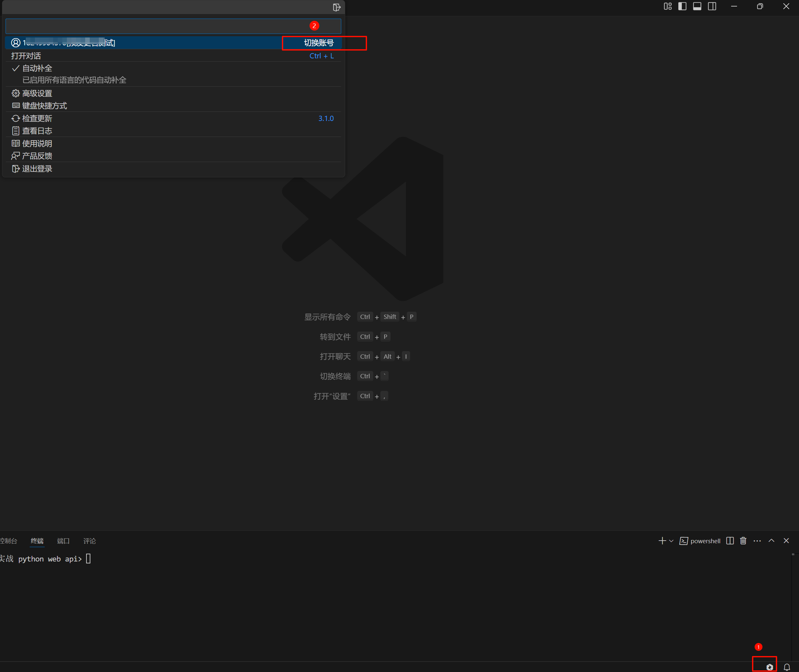Choose 退出登录 to log out
This screenshot has width=799, height=672.
coord(37,169)
